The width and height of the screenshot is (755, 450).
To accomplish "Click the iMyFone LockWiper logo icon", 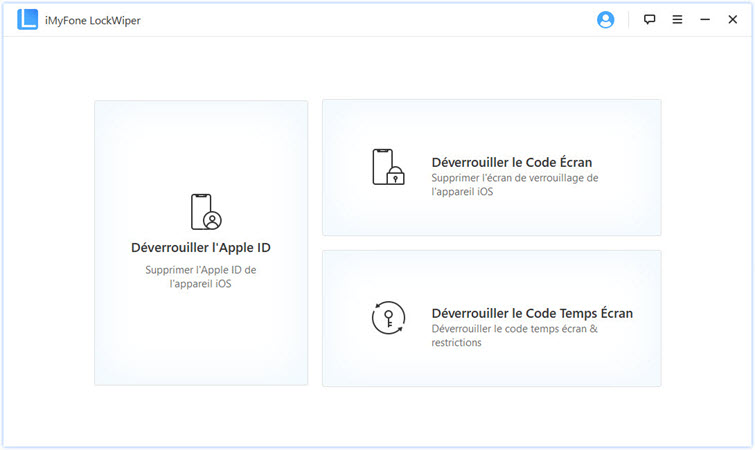I will click(x=27, y=19).
